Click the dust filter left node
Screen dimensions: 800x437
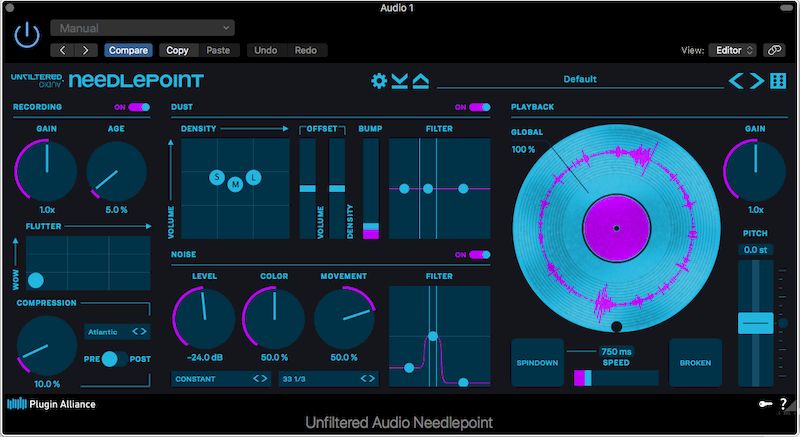pos(404,189)
